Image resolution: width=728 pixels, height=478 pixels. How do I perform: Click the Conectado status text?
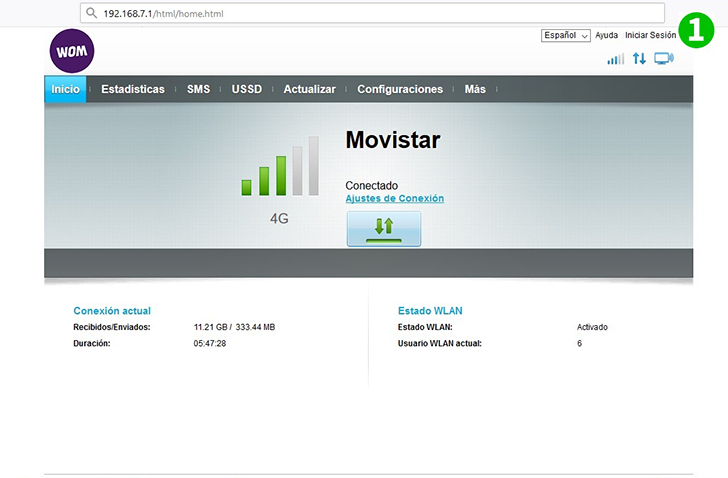coord(371,186)
